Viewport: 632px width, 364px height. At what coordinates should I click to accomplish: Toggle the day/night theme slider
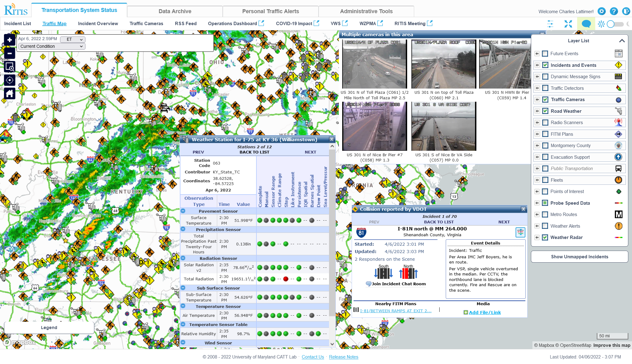pyautogui.click(x=615, y=24)
